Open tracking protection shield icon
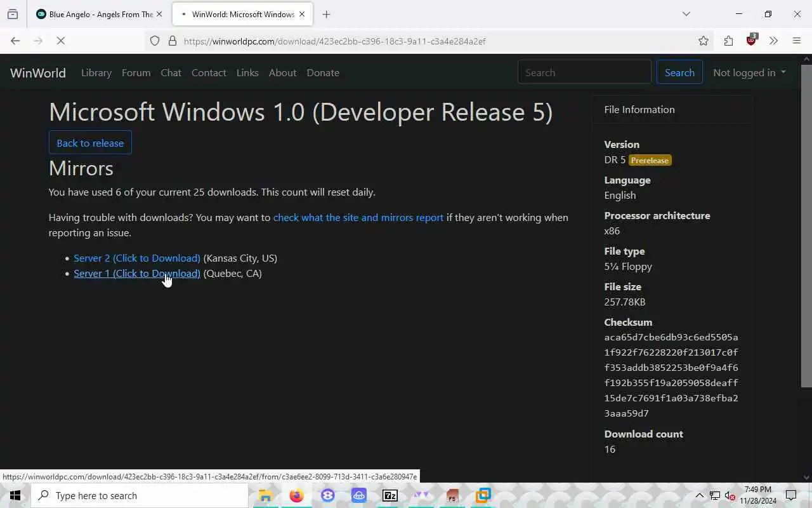Image resolution: width=812 pixels, height=508 pixels. pyautogui.click(x=155, y=41)
